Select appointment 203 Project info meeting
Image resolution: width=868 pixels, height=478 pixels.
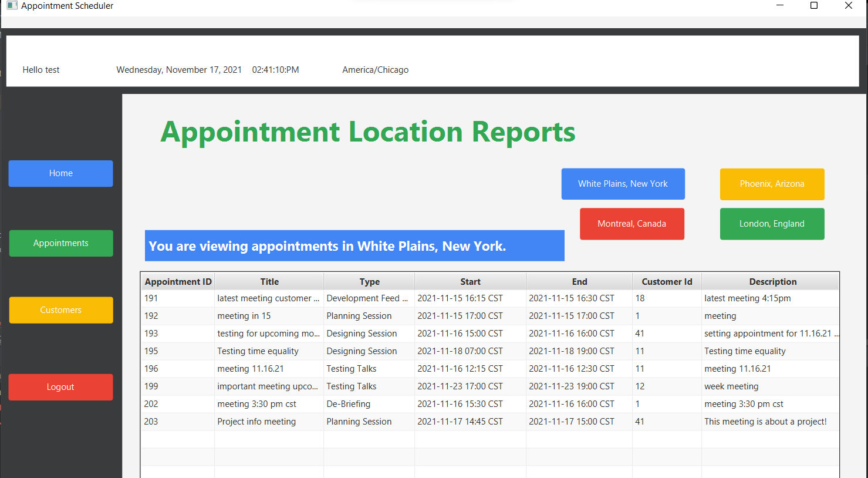click(352, 421)
